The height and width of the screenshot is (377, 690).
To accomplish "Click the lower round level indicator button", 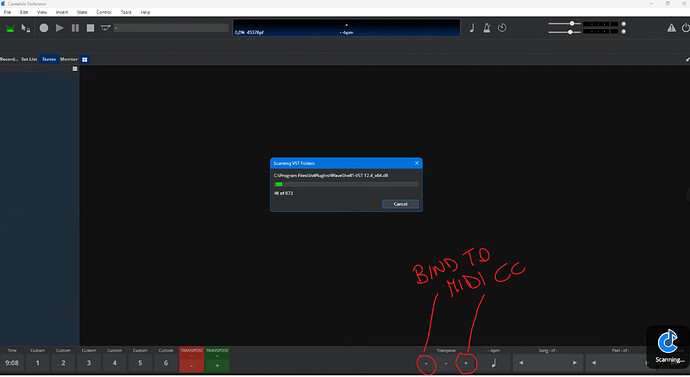I will [x=624, y=32].
